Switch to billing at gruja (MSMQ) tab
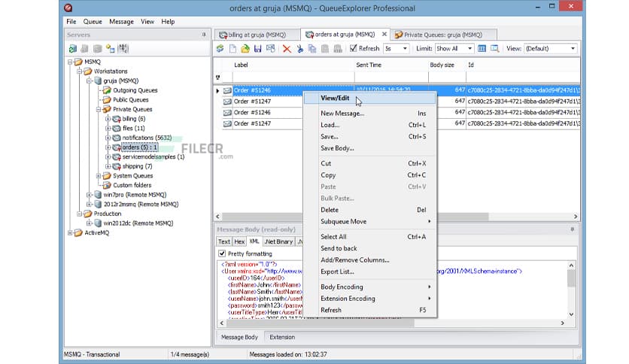 click(x=257, y=35)
